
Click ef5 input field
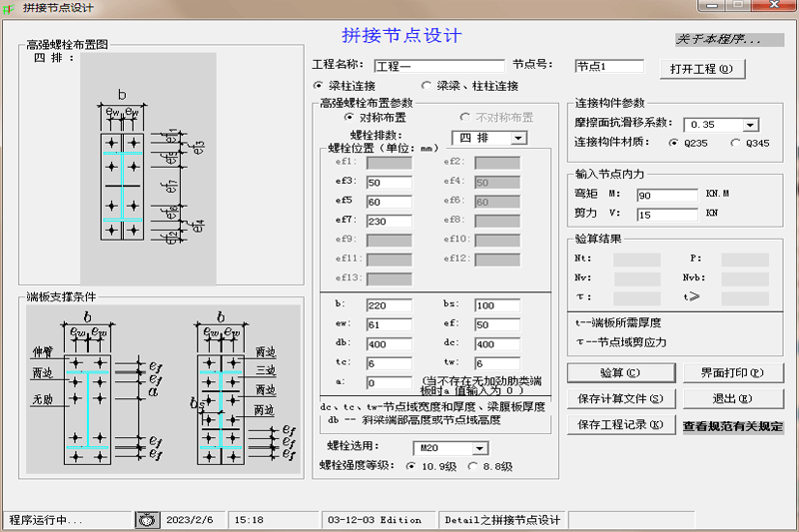point(390,202)
